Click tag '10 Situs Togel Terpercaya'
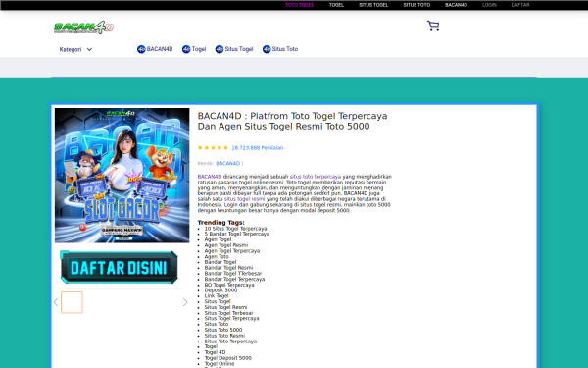588x368 pixels. click(x=235, y=229)
